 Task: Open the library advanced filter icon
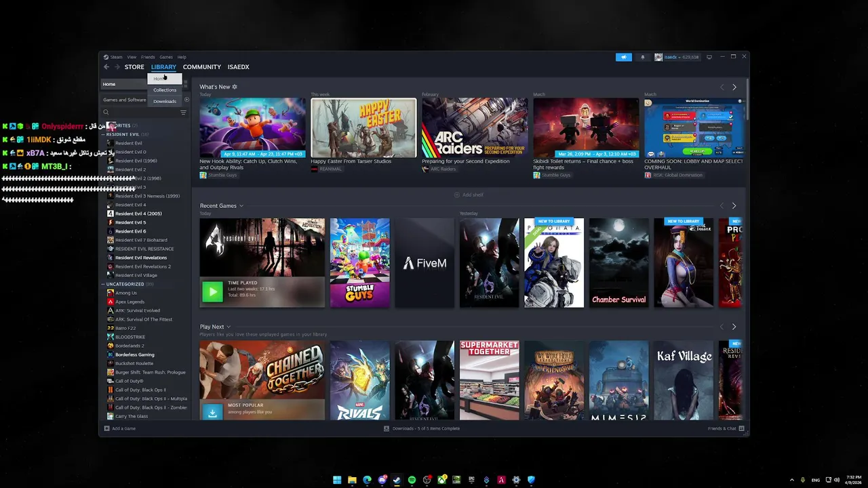point(183,113)
